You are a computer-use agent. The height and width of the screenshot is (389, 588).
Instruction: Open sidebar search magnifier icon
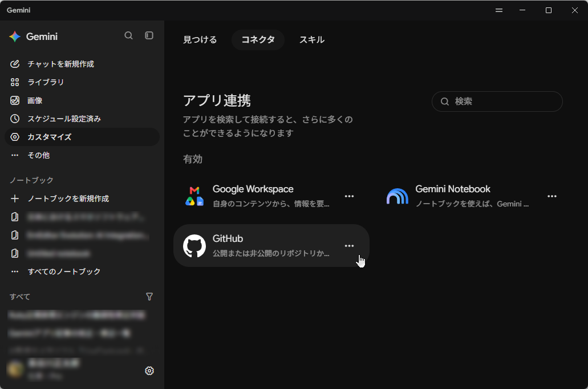(129, 35)
